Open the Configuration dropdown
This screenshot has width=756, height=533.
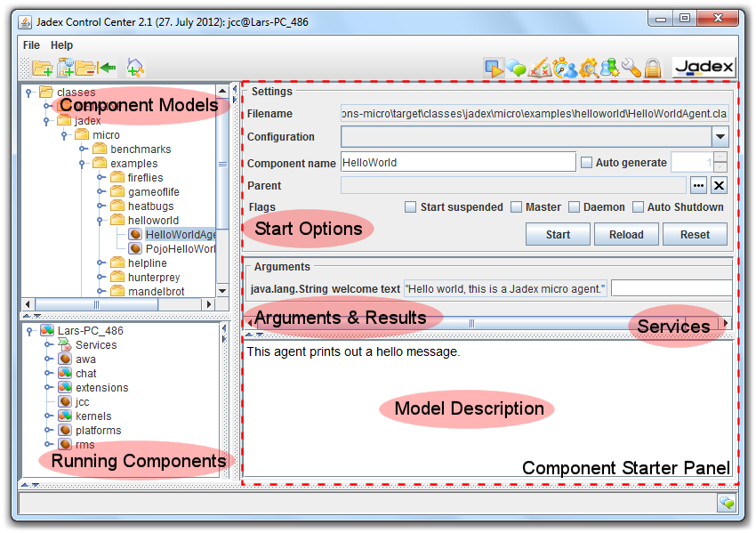[x=720, y=137]
